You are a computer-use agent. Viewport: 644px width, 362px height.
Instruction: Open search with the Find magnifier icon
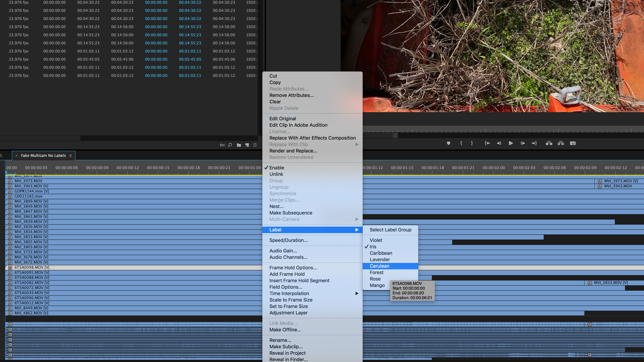pos(230,145)
